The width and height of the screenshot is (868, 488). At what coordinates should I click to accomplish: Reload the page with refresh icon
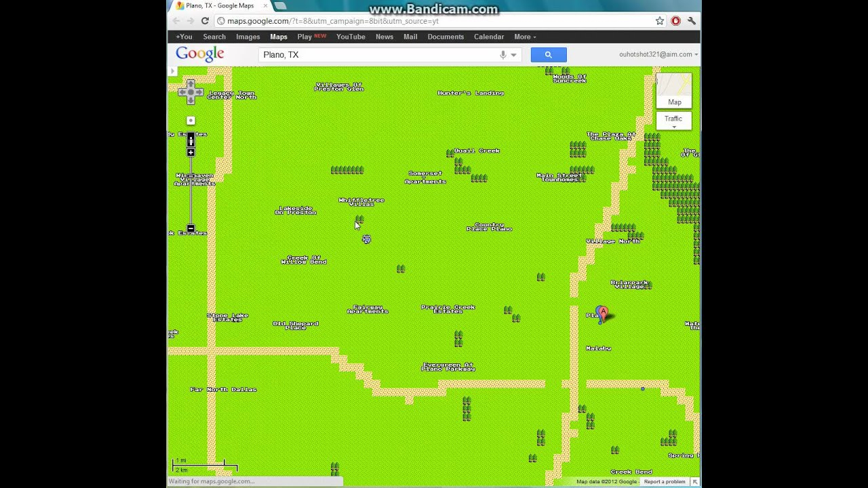point(205,21)
